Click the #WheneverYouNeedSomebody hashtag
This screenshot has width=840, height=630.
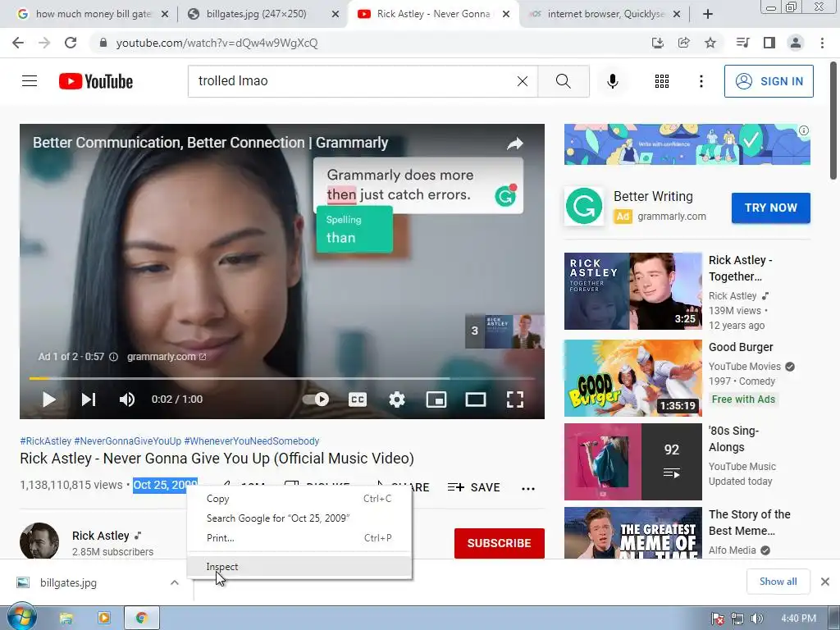click(252, 441)
